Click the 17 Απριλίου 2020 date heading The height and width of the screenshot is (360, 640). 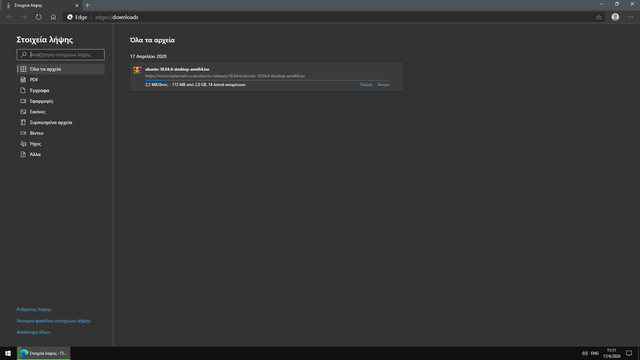click(x=148, y=56)
